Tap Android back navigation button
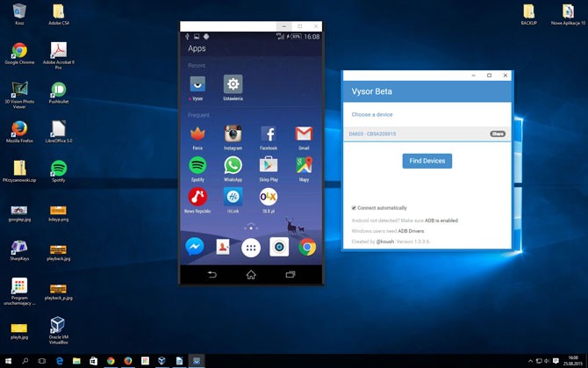The height and width of the screenshot is (368, 588). [212, 275]
